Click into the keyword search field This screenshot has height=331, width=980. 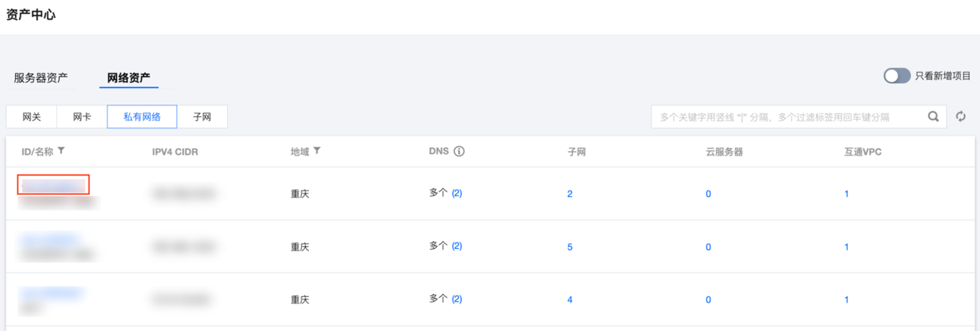point(788,117)
